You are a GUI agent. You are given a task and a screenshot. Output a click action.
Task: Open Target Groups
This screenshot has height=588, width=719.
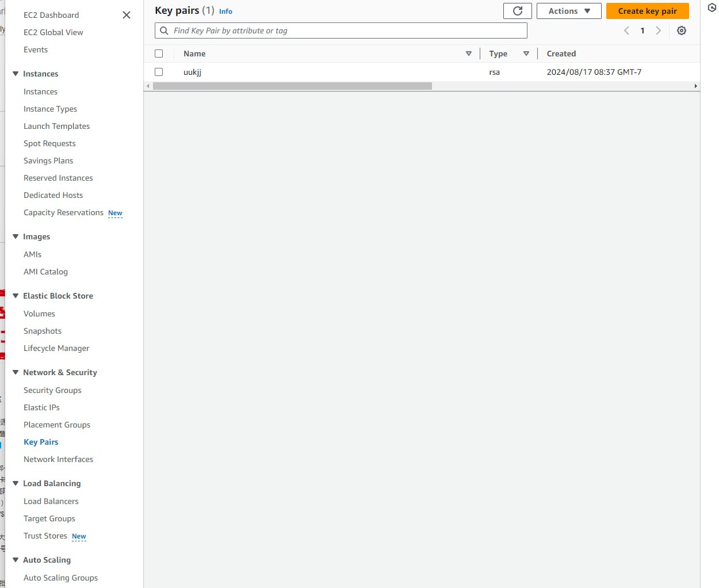(49, 518)
